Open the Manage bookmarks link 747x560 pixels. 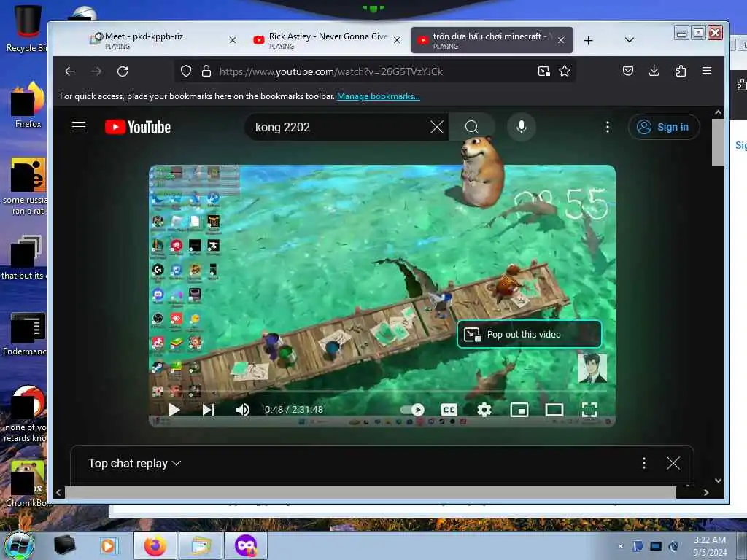[x=379, y=96]
